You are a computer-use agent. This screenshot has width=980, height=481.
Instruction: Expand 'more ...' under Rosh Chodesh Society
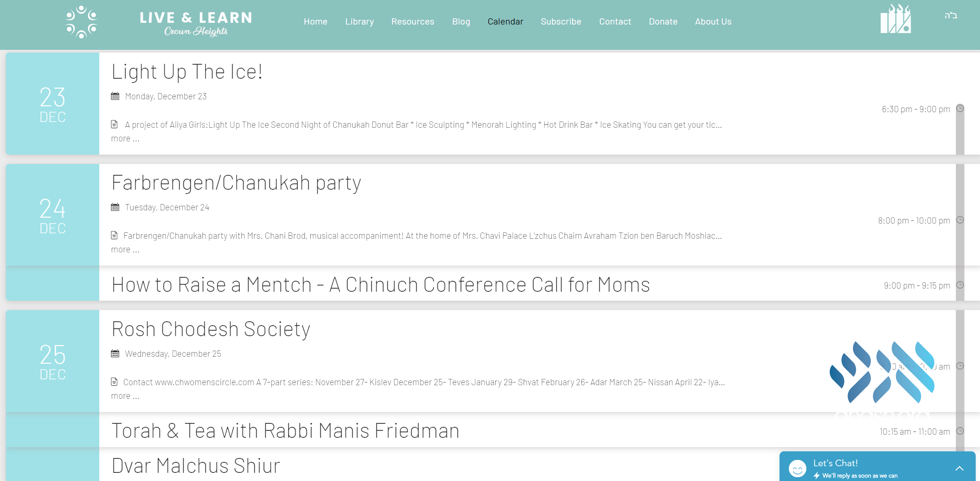(x=125, y=396)
